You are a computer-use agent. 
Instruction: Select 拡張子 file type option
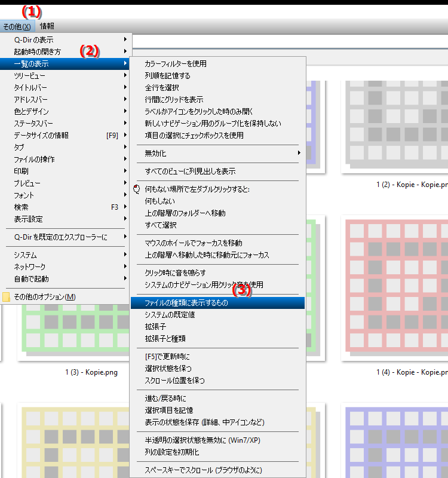[x=217, y=326]
